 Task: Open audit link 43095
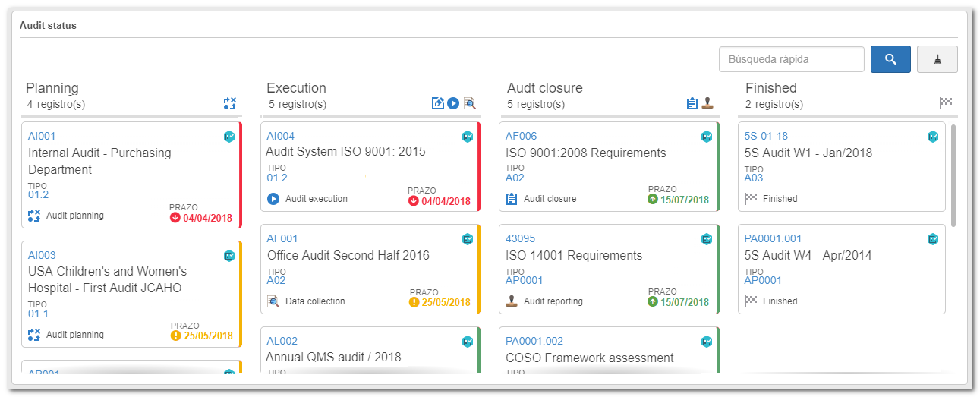click(x=520, y=239)
